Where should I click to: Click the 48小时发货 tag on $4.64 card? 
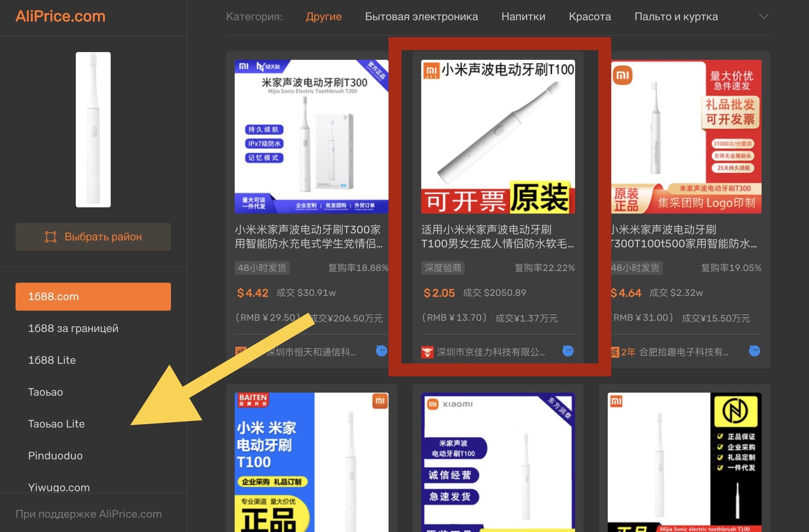coord(637,268)
